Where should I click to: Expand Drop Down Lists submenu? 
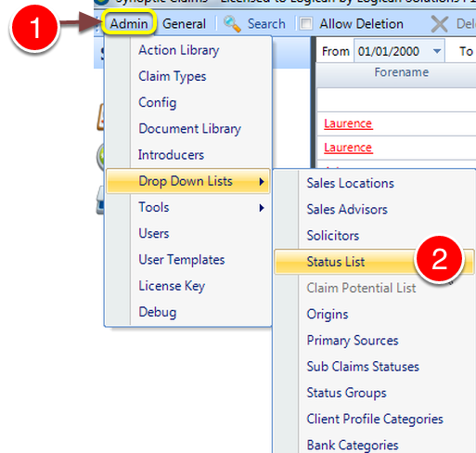coord(188,181)
